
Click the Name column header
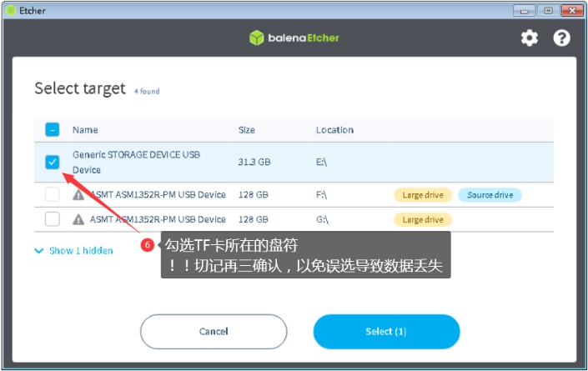point(85,130)
